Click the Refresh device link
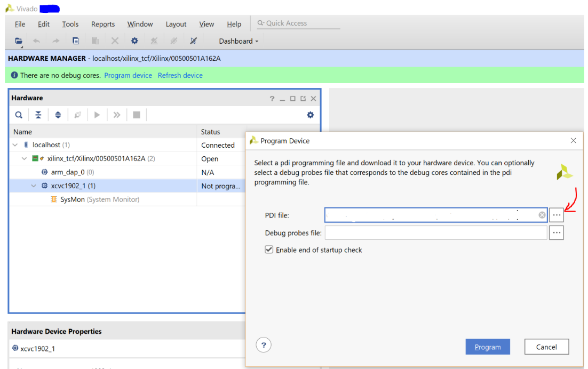Viewport: 588px width, 369px height. (x=180, y=75)
